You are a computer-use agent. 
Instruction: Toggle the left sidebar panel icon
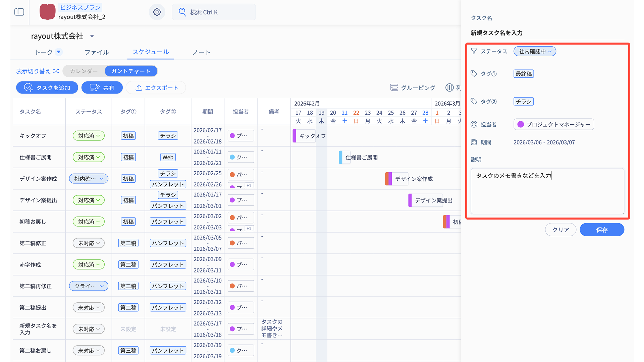19,12
